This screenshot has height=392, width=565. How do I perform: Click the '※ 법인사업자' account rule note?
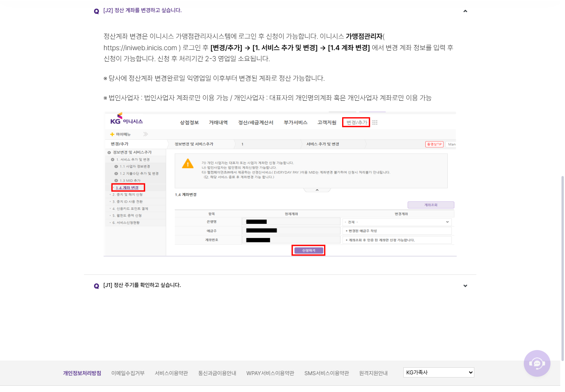click(268, 98)
